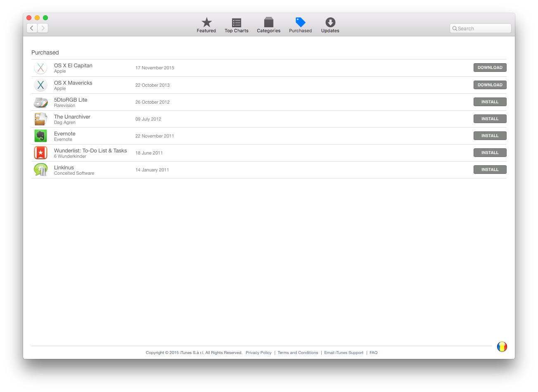
Task: Click the date 22 October 2013
Action: point(152,85)
